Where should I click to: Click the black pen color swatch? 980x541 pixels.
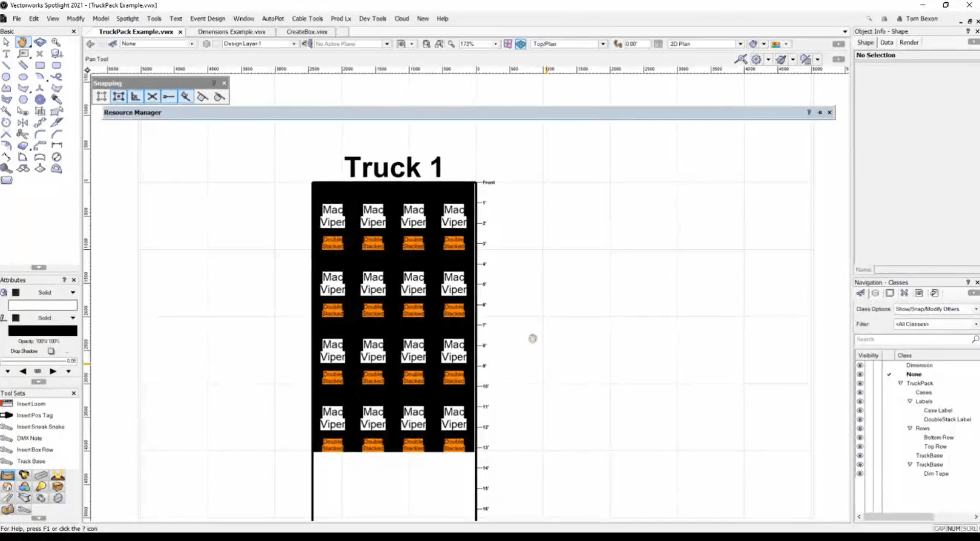click(x=42, y=331)
